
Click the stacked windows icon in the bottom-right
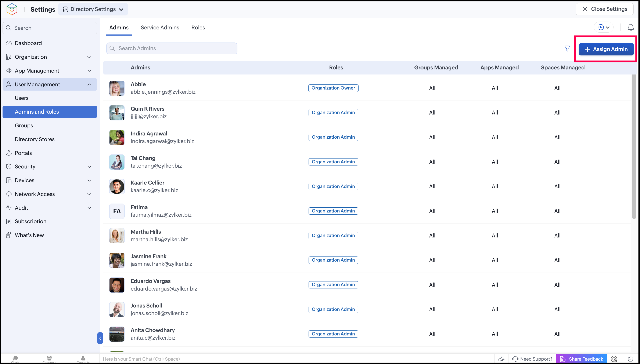coord(630,359)
